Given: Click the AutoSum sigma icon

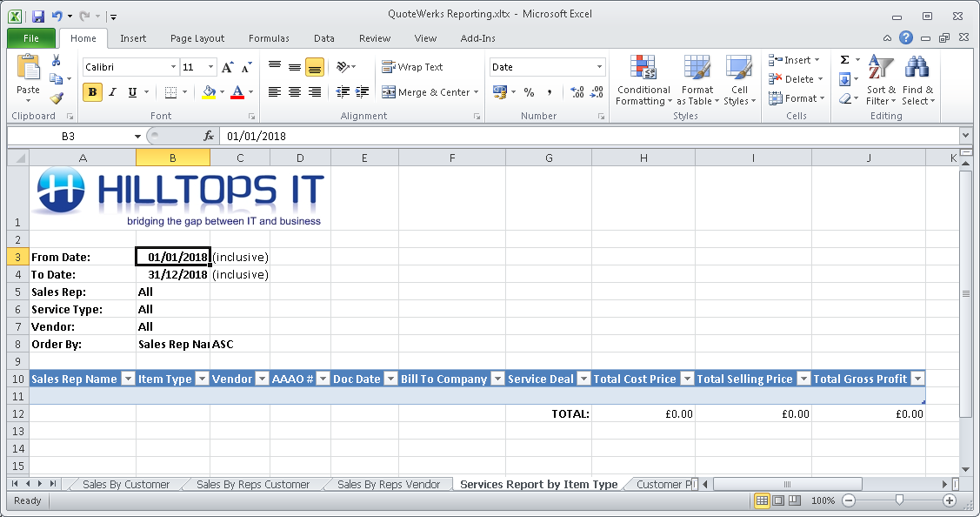Looking at the screenshot, I should [x=844, y=60].
